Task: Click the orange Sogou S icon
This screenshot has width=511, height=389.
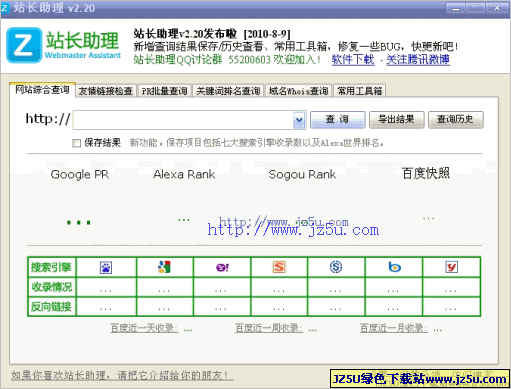Action: click(279, 267)
